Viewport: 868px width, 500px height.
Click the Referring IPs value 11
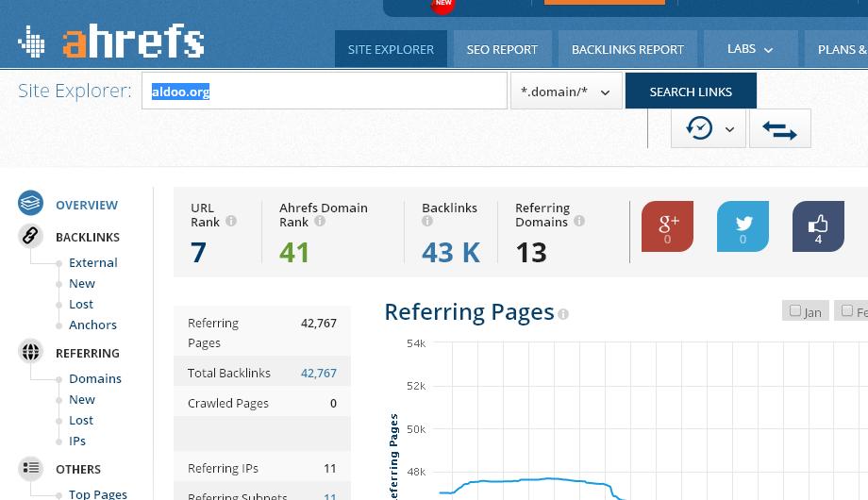tap(330, 469)
